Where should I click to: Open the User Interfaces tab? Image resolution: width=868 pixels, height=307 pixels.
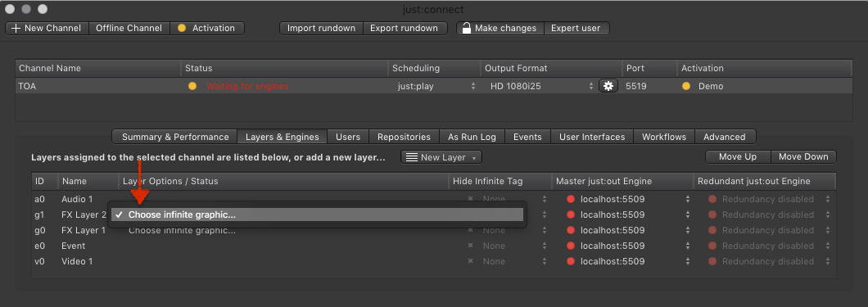[x=592, y=137]
